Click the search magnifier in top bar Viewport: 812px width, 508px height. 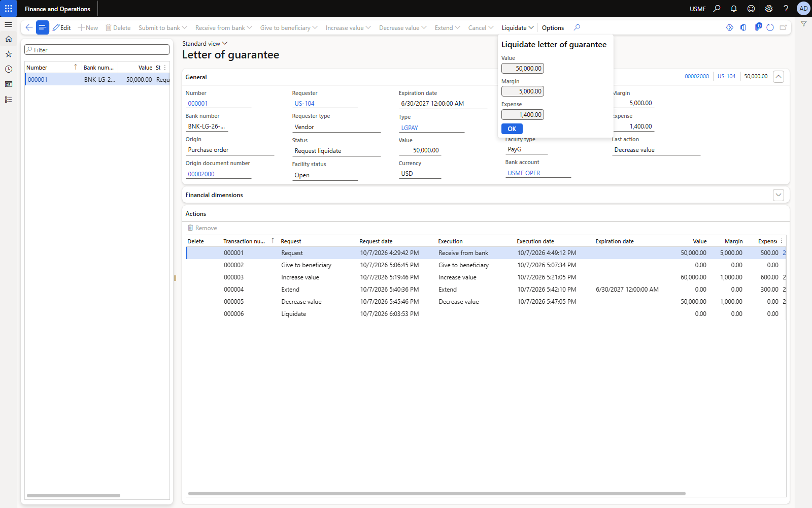(717, 9)
